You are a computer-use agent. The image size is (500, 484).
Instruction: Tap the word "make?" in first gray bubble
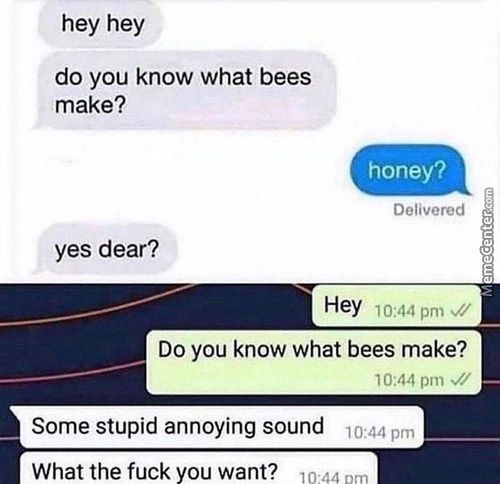(x=91, y=105)
